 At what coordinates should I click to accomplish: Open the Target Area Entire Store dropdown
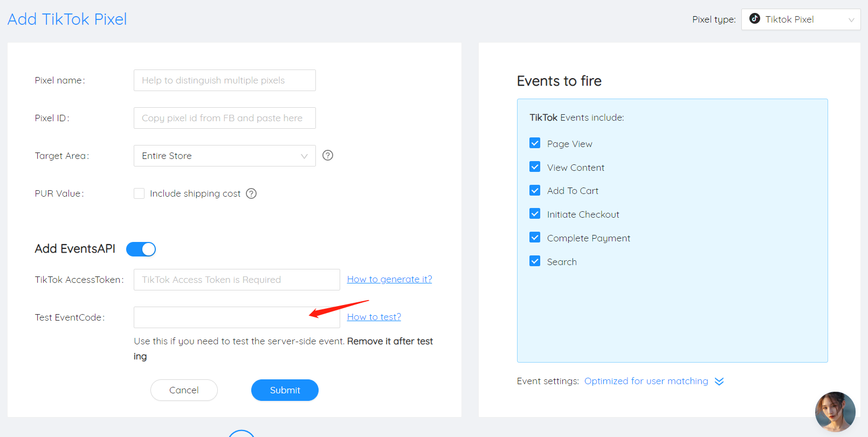[x=225, y=156]
